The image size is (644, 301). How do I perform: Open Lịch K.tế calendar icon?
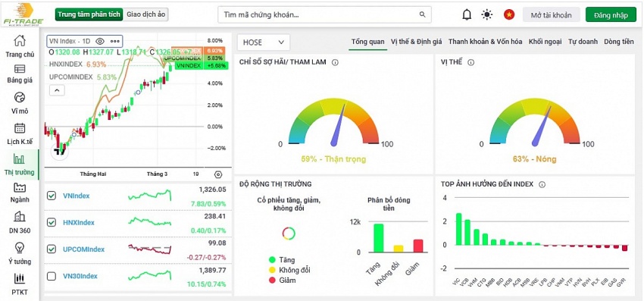20,128
